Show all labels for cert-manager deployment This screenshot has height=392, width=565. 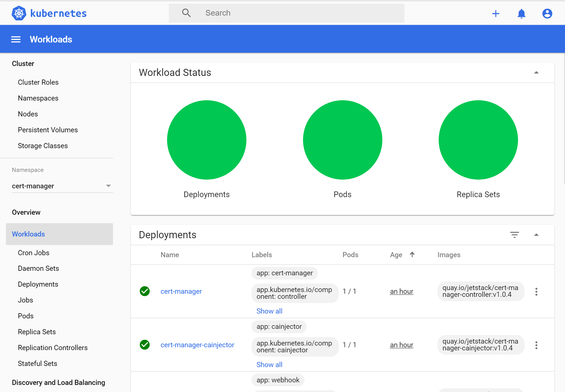269,311
